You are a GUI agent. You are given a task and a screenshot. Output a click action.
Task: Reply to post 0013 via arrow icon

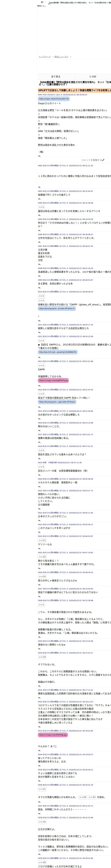pyautogui.click(x=39, y=386)
